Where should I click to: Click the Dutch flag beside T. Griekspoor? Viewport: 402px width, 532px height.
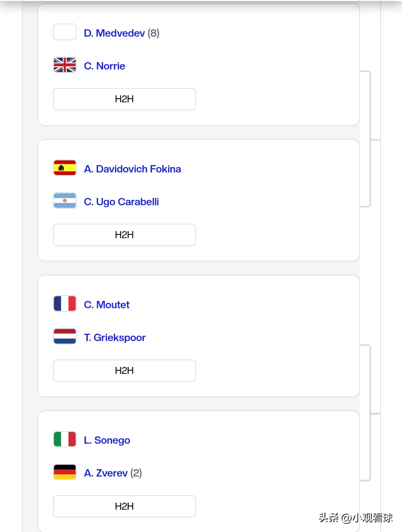pos(65,337)
